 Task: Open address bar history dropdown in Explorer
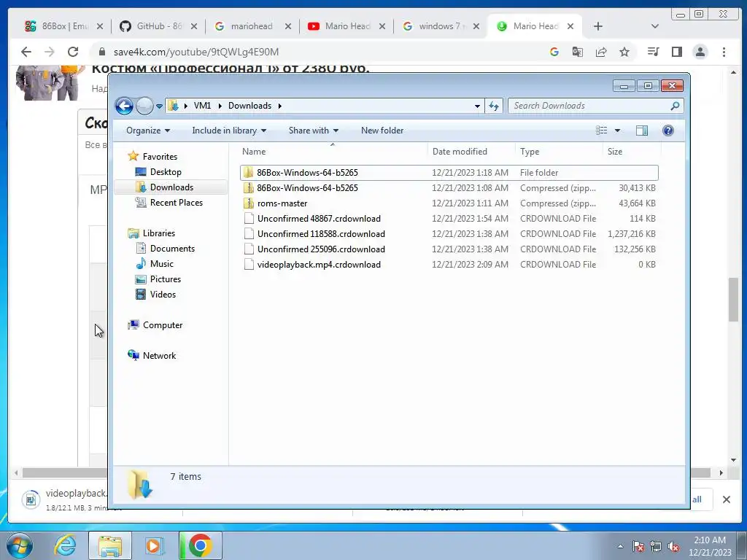477,106
